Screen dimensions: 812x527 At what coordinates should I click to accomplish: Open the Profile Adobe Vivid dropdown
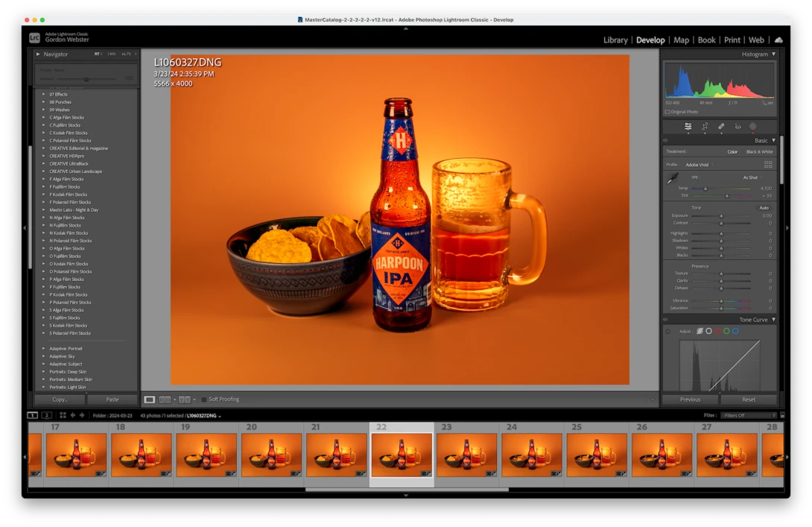[x=699, y=165]
